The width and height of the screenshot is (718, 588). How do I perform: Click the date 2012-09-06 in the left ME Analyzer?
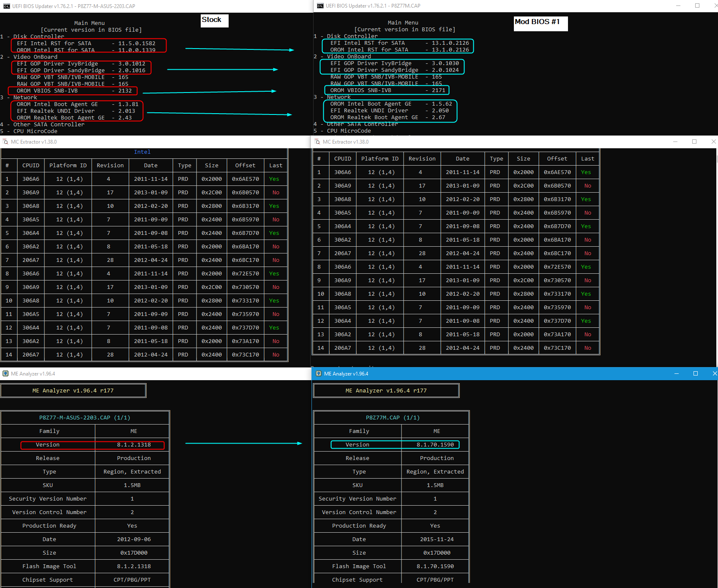(134, 539)
